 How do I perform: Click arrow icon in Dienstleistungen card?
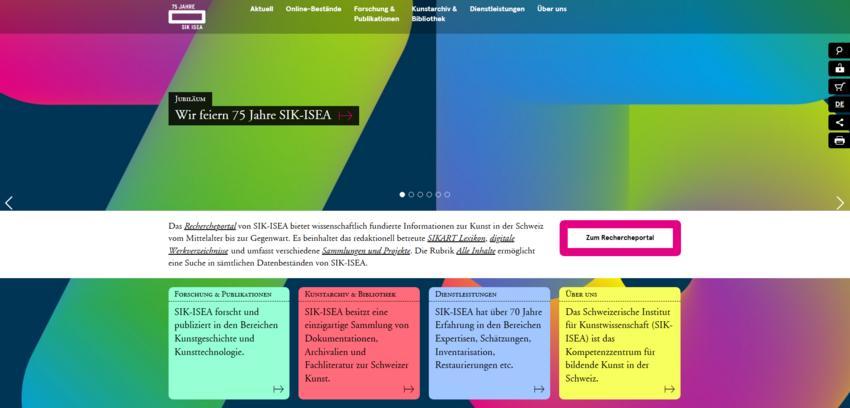(x=539, y=389)
